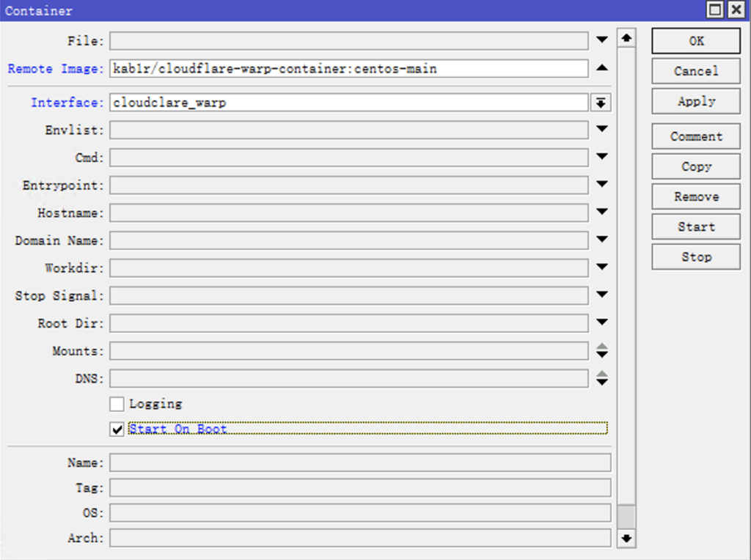
Task: Collapse the Remote Image field arrow
Action: tap(601, 68)
